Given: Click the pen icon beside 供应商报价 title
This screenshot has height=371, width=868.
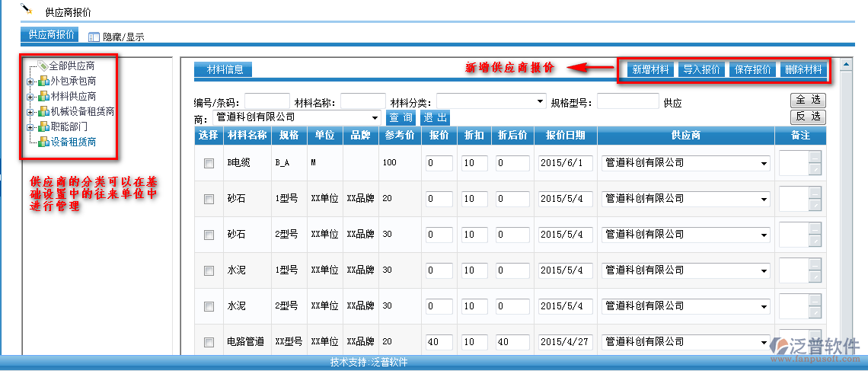Looking at the screenshot, I should [x=27, y=10].
